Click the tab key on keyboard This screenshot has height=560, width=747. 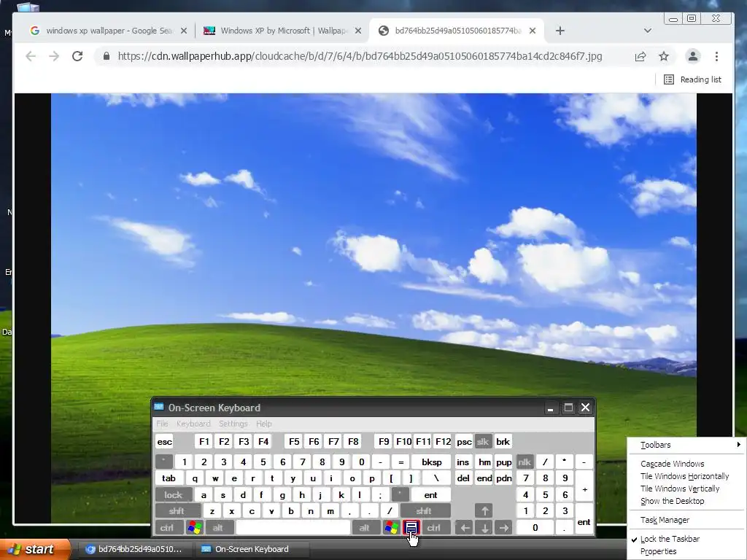(169, 478)
